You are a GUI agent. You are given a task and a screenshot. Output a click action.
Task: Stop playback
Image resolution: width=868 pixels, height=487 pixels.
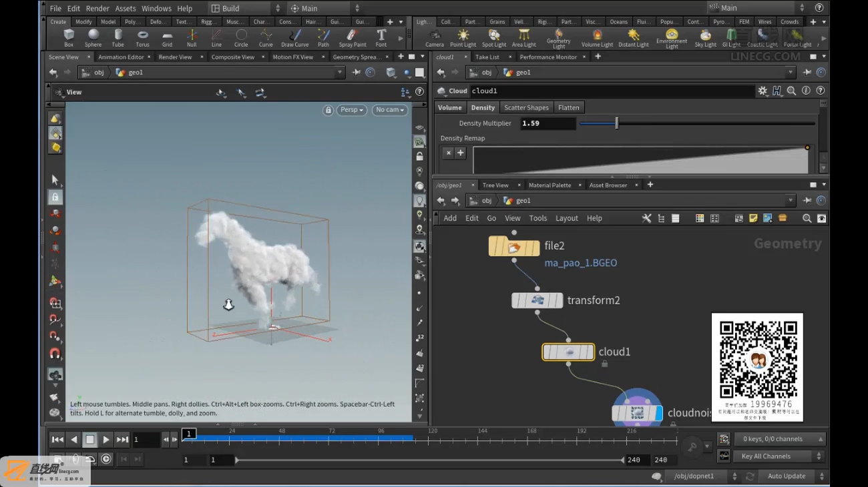89,440
